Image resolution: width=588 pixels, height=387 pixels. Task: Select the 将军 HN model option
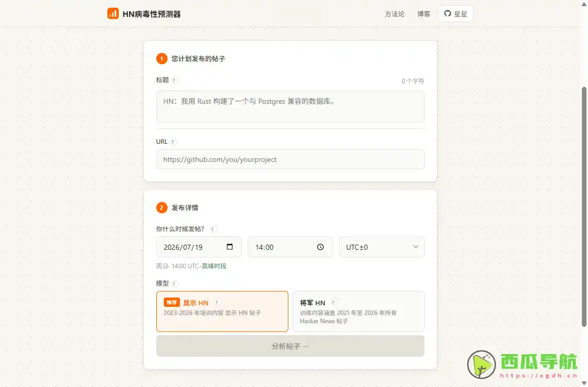tap(358, 311)
